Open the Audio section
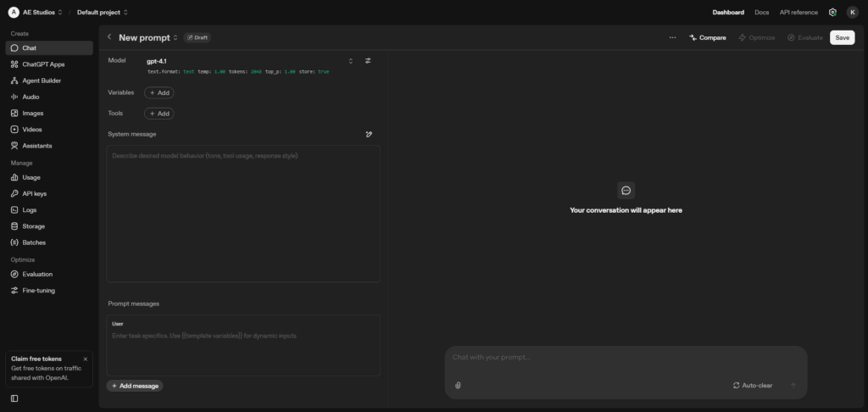 [x=49, y=97]
